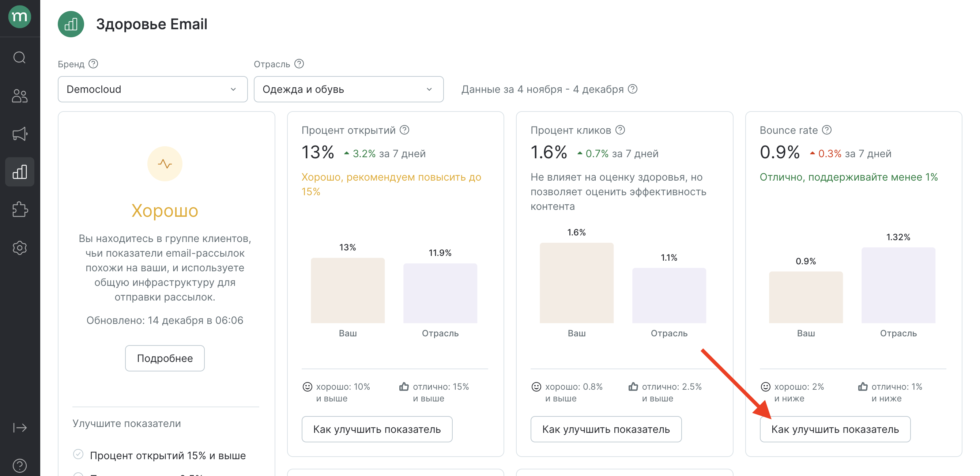Click 'Обновлено: 14 декабря в 06:06' text

pos(165,320)
